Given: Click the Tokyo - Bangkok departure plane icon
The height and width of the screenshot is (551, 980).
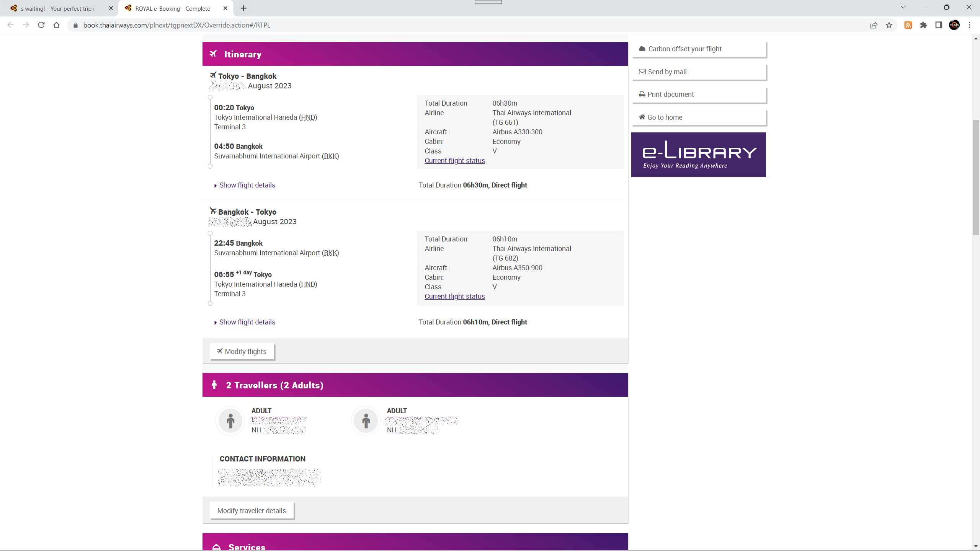Looking at the screenshot, I should (213, 75).
